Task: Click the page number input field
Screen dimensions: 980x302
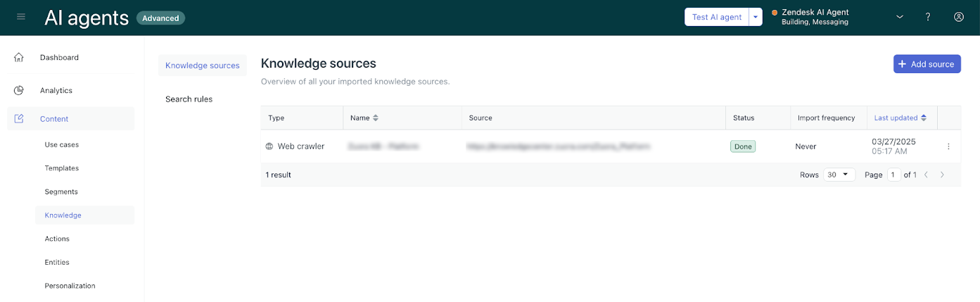Action: (x=893, y=175)
